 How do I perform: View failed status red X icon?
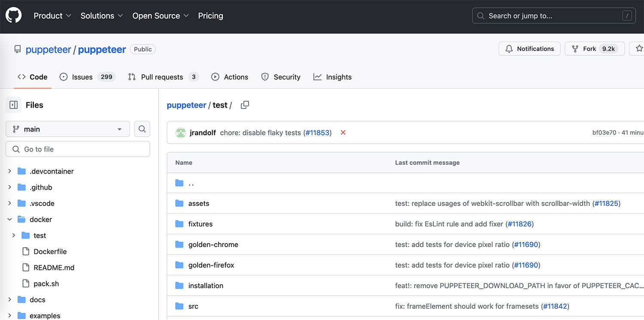tap(343, 133)
